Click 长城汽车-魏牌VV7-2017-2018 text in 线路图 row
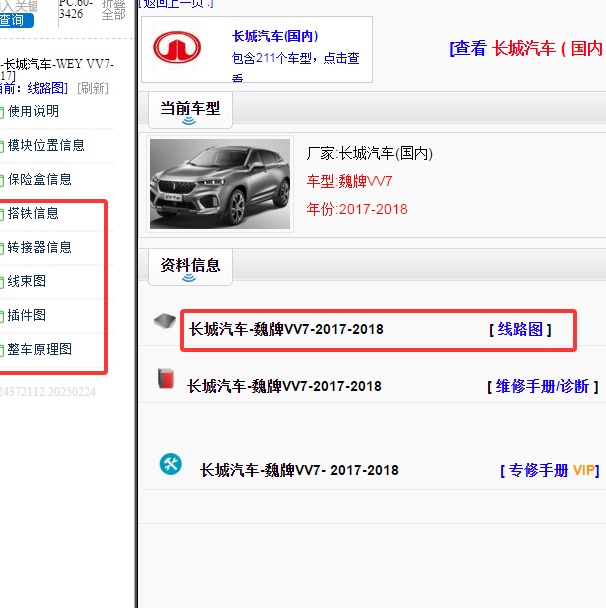The image size is (606, 608). pos(286,330)
